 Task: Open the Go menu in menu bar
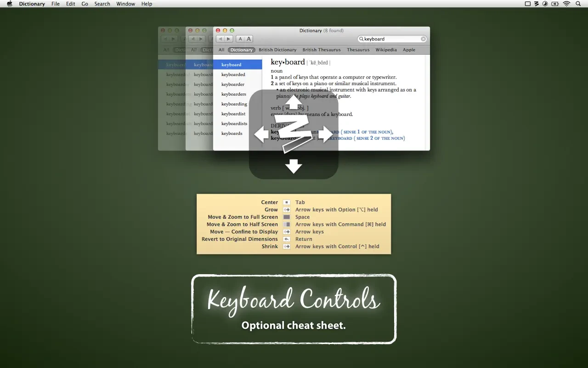pyautogui.click(x=85, y=4)
